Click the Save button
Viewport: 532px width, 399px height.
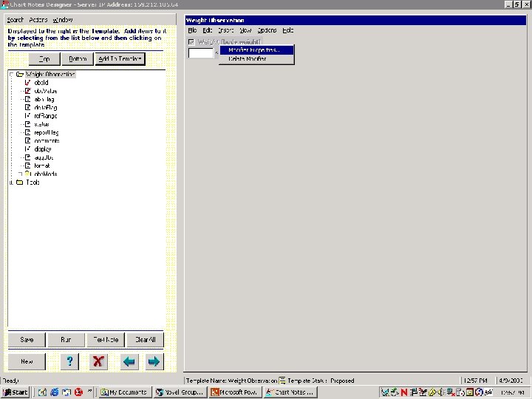click(27, 340)
